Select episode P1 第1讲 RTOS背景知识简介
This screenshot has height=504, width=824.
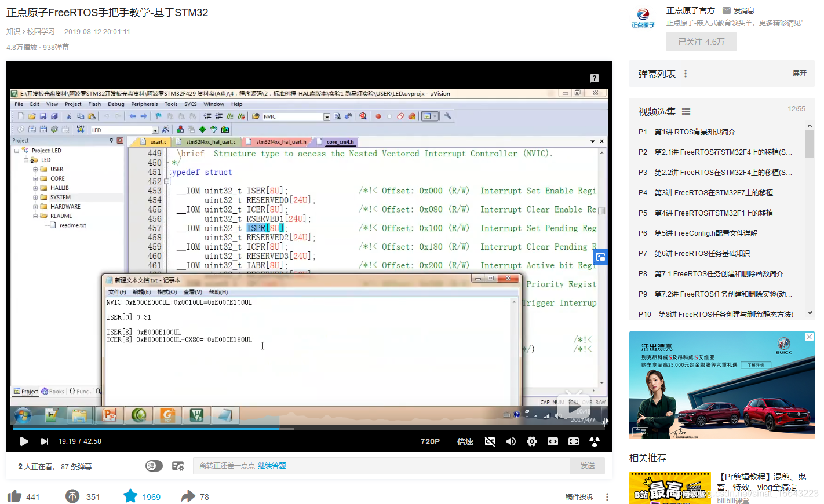(717, 132)
